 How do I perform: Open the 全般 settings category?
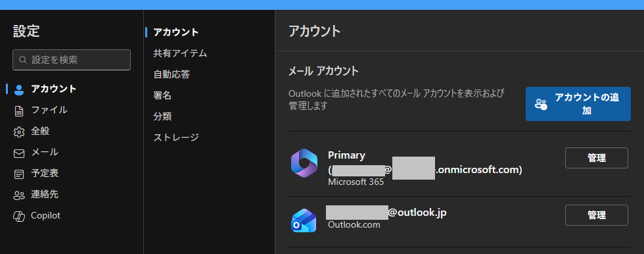(x=40, y=132)
